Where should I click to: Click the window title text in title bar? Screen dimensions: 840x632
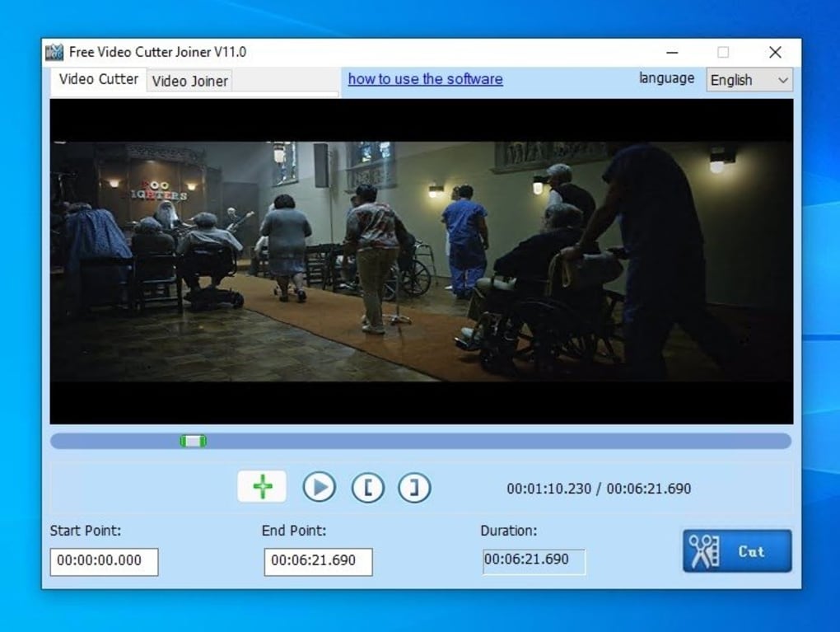pyautogui.click(x=157, y=52)
